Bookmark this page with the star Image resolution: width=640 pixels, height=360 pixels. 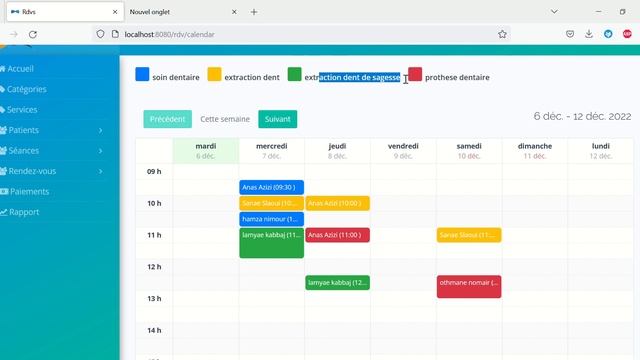[x=502, y=34]
